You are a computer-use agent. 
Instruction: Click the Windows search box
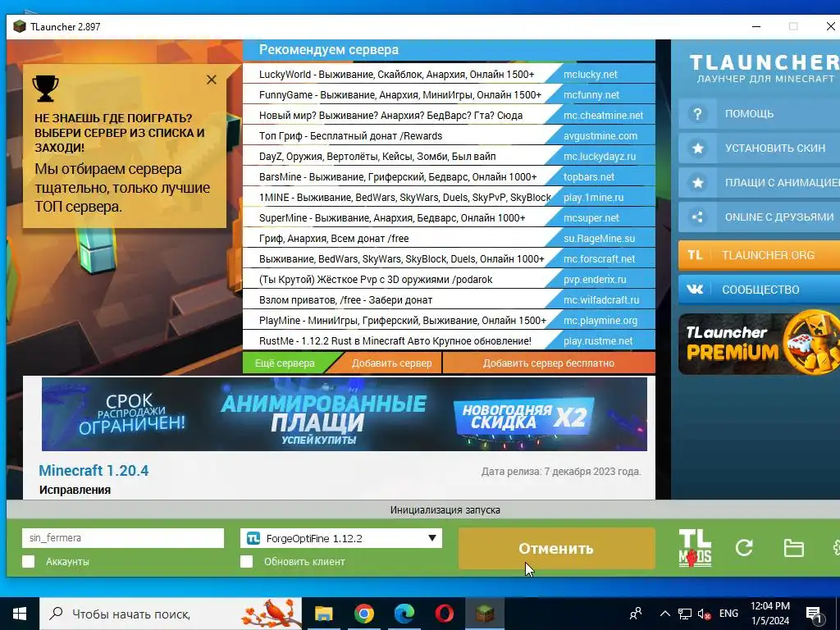(x=171, y=614)
